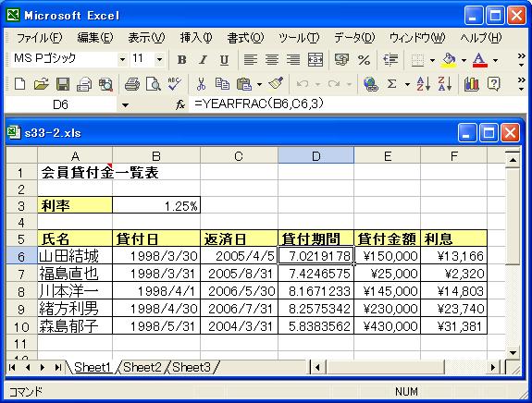Open the データ(D) menu
This screenshot has height=403, width=532.
click(354, 37)
